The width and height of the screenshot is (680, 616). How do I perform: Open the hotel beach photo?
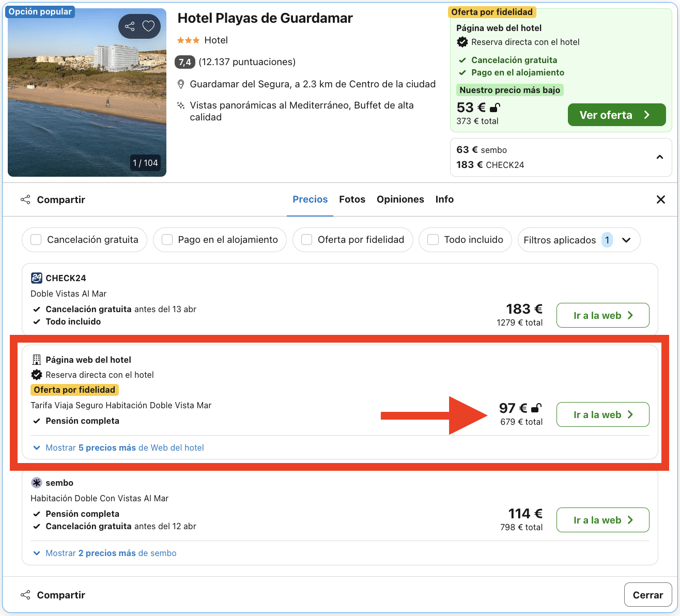tap(87, 92)
